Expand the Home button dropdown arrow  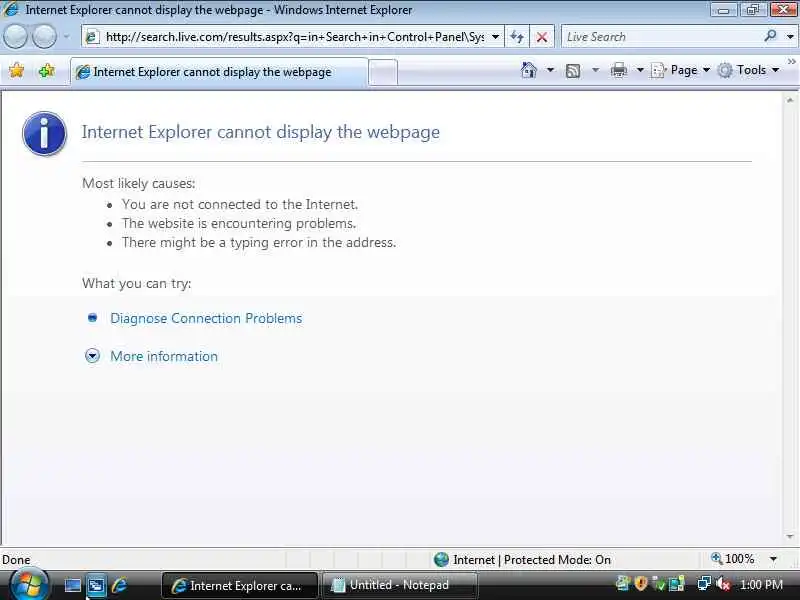(550, 70)
